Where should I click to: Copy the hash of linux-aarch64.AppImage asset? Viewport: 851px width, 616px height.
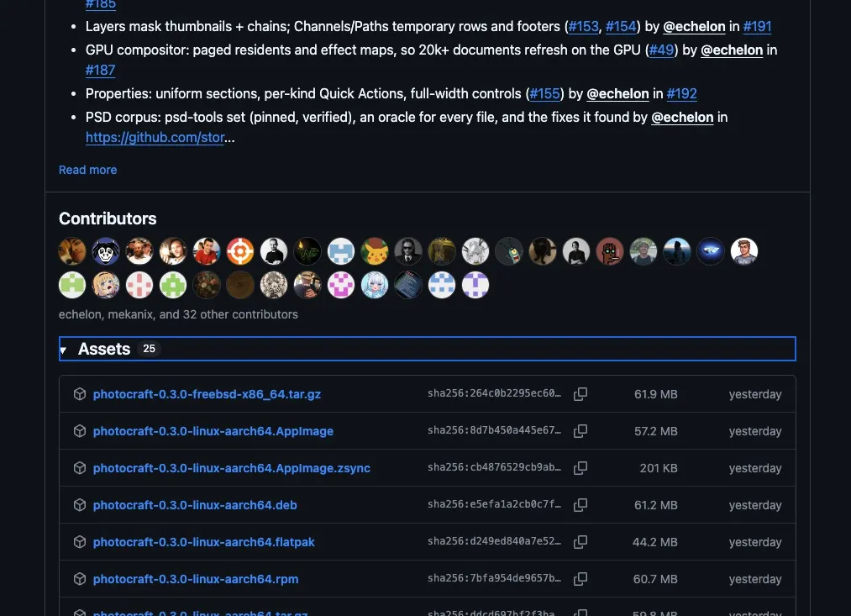[580, 431]
